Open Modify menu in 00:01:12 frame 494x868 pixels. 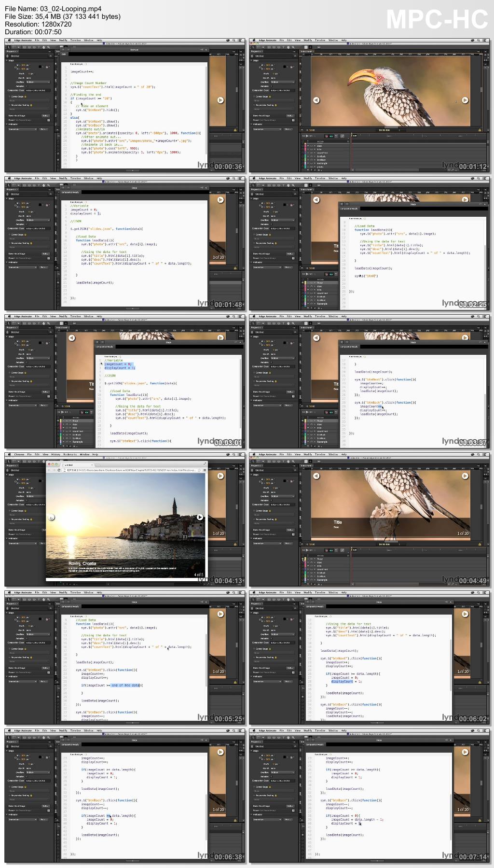click(x=308, y=41)
